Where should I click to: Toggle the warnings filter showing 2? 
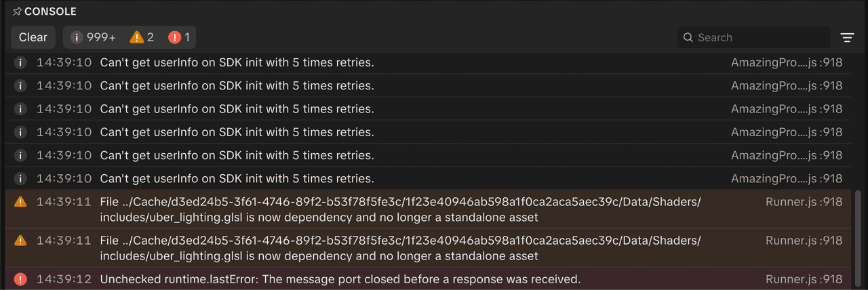(x=142, y=37)
